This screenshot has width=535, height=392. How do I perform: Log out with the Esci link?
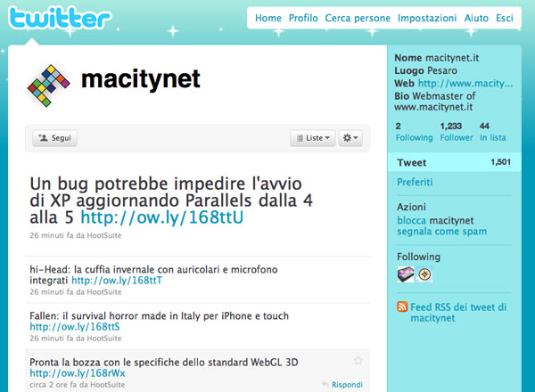(505, 18)
